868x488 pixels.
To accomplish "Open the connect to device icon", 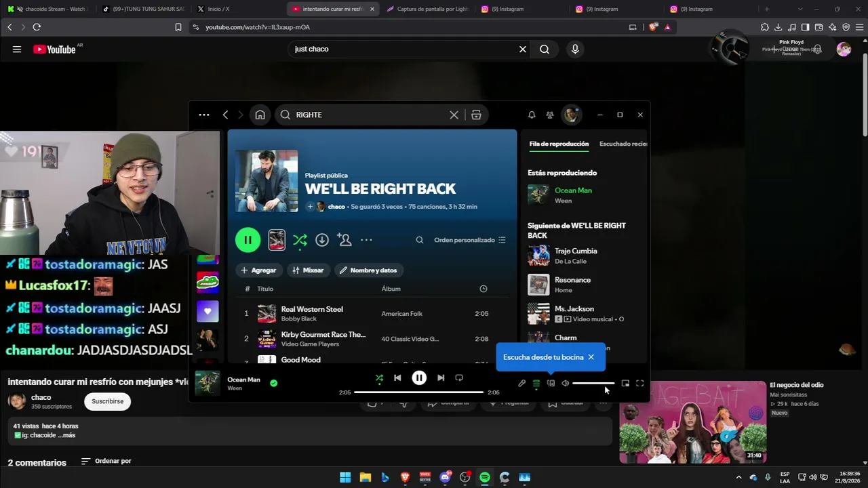I will point(551,384).
